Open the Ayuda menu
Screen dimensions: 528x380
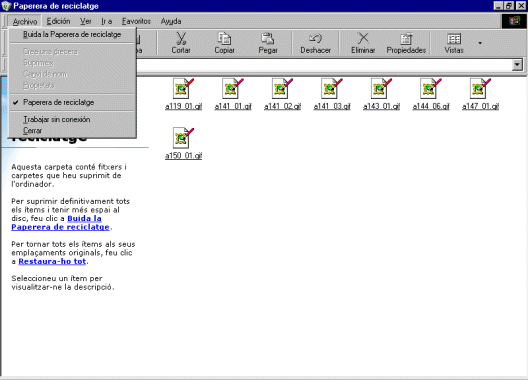point(171,22)
